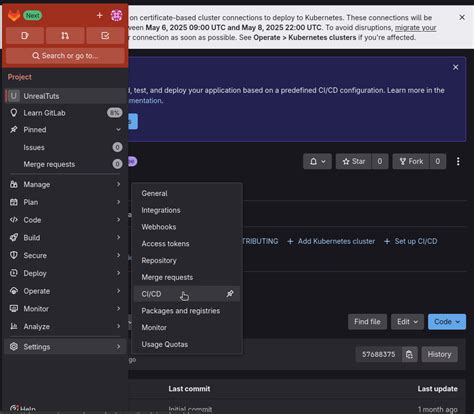Click the Secure shield icon
This screenshot has width=474, height=414.
pos(14,255)
